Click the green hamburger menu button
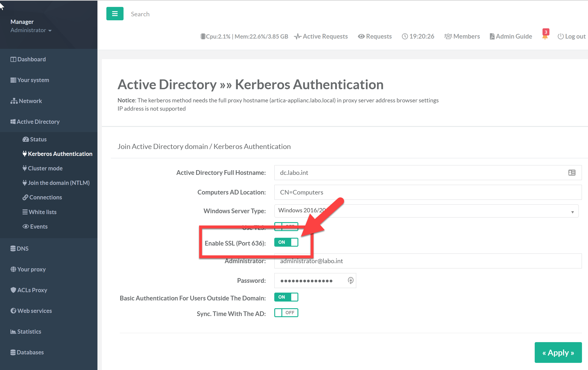This screenshot has width=588, height=370. click(x=115, y=14)
